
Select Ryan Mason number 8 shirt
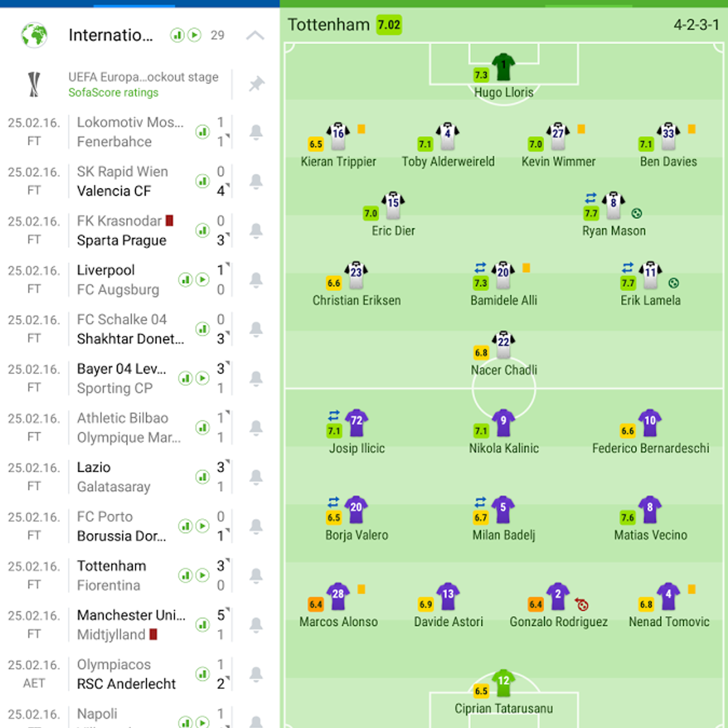[613, 205]
